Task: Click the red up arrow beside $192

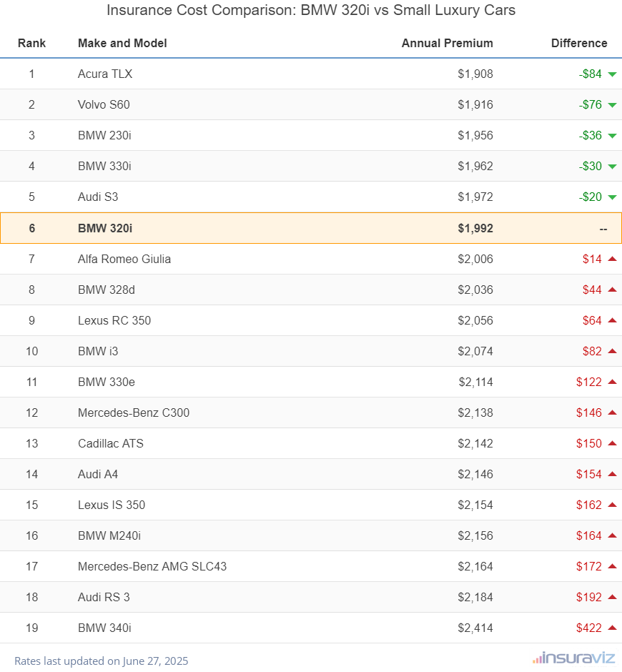Action: (612, 596)
